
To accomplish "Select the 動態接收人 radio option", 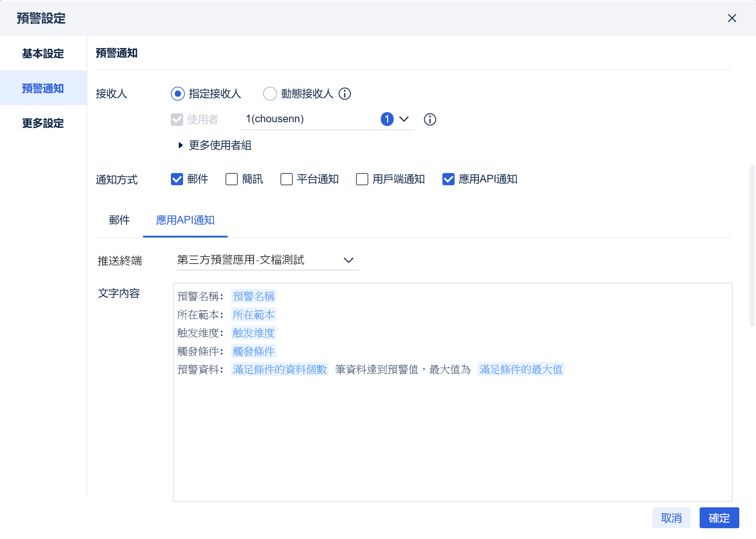I will [270, 94].
